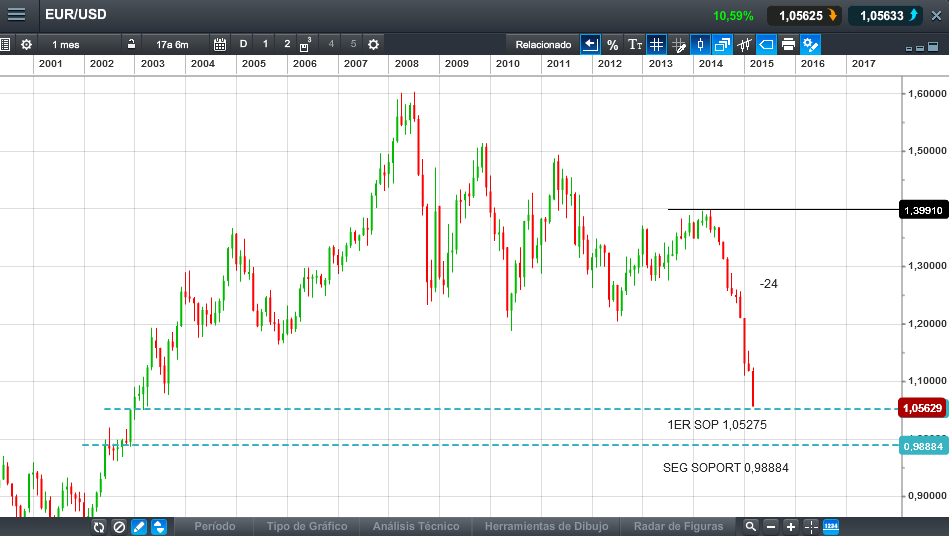Click the 1,60000 price axis label

click(927, 93)
